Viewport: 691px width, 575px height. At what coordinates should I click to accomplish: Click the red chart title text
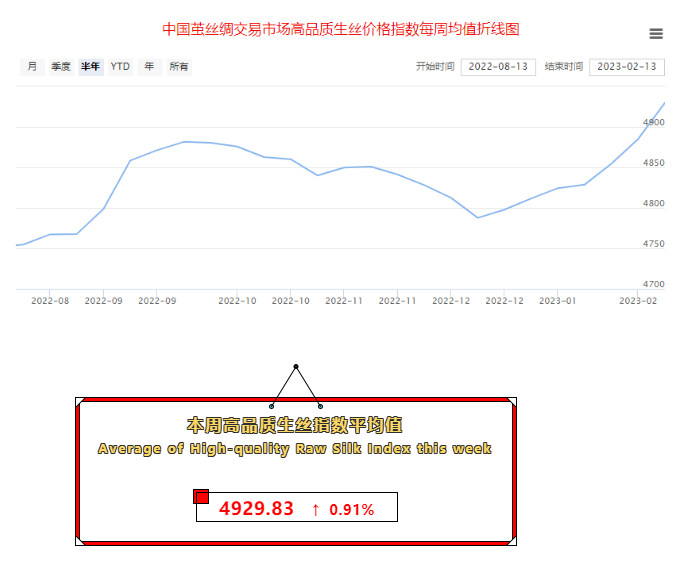pos(341,30)
